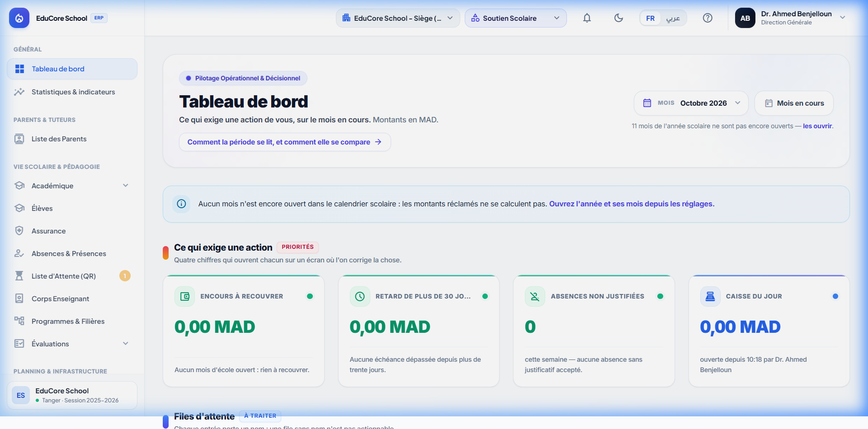Follow 'Ouvrez l'année et ses mois' link
The width and height of the screenshot is (868, 429).
pos(632,204)
